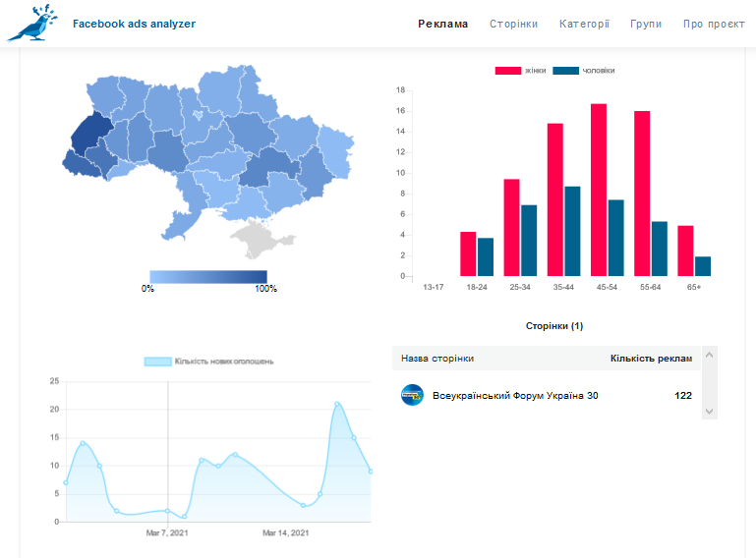756x558 pixels.
Task: Toggle the чоловіки legend series
Action: (585, 71)
